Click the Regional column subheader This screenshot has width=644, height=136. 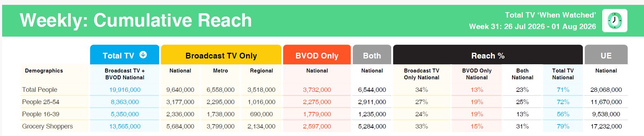(261, 71)
